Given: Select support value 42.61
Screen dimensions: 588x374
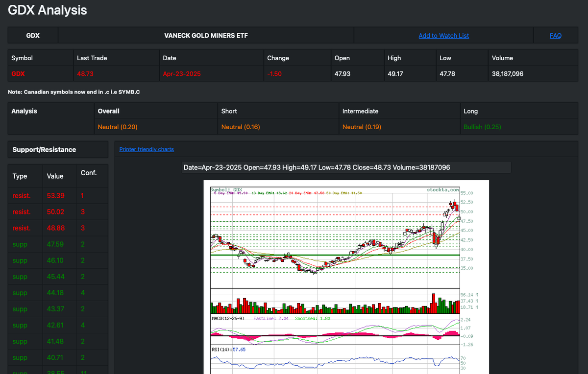Looking at the screenshot, I should coord(55,325).
